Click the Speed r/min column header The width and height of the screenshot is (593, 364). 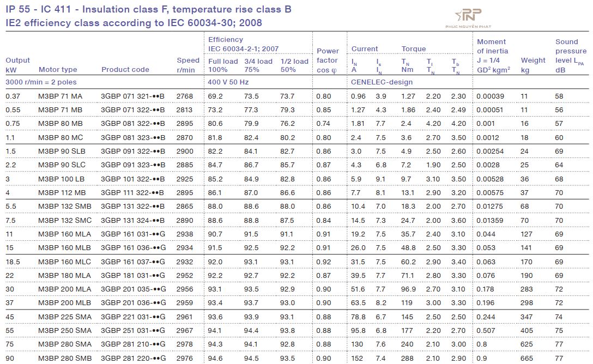pos(187,65)
